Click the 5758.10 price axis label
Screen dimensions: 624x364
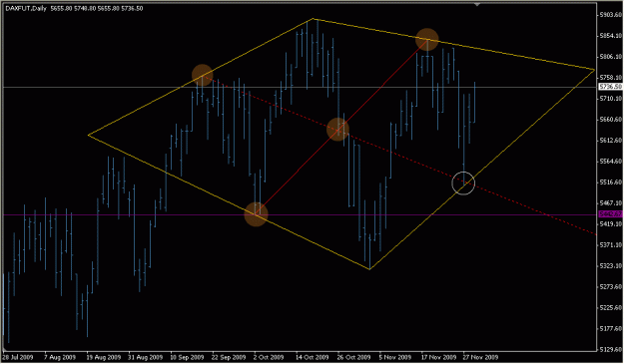point(611,77)
